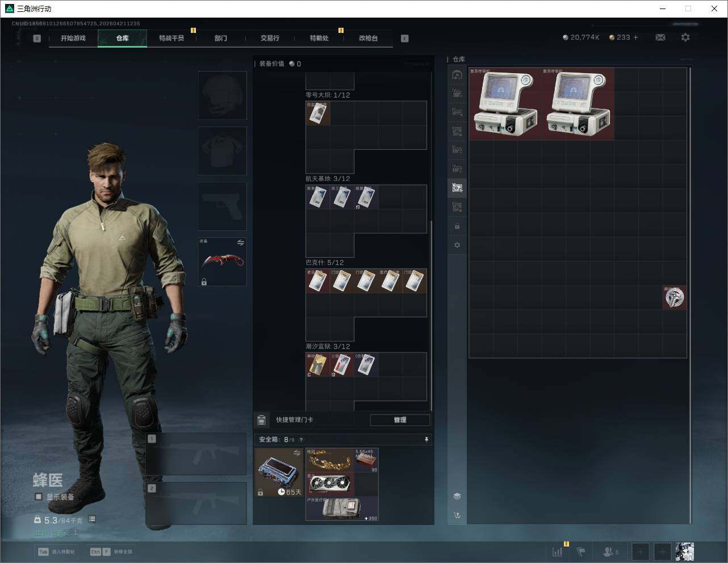Select the third keycard under 巴克什

tap(366, 281)
